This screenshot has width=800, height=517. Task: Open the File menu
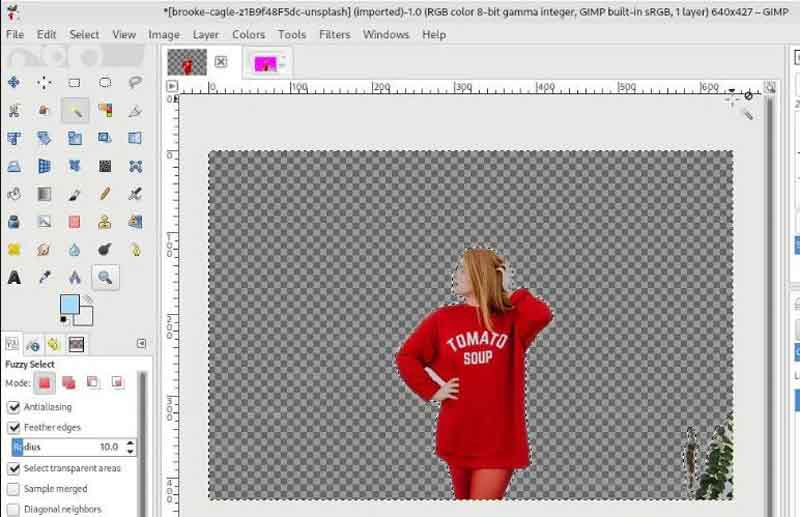(x=15, y=34)
